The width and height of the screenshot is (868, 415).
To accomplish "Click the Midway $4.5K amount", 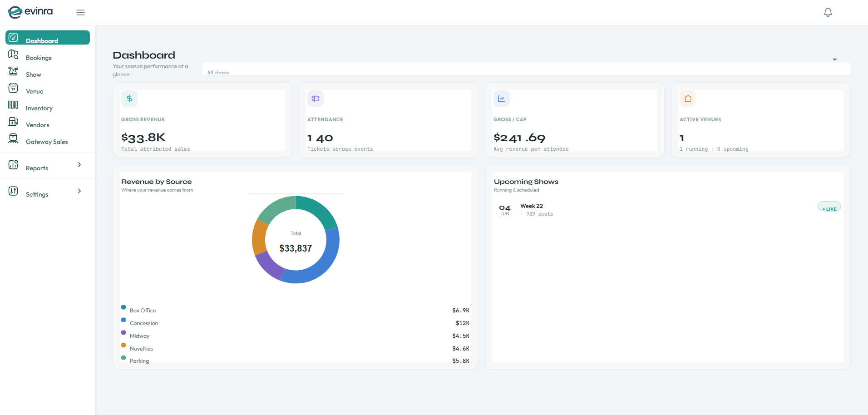I will pyautogui.click(x=461, y=336).
